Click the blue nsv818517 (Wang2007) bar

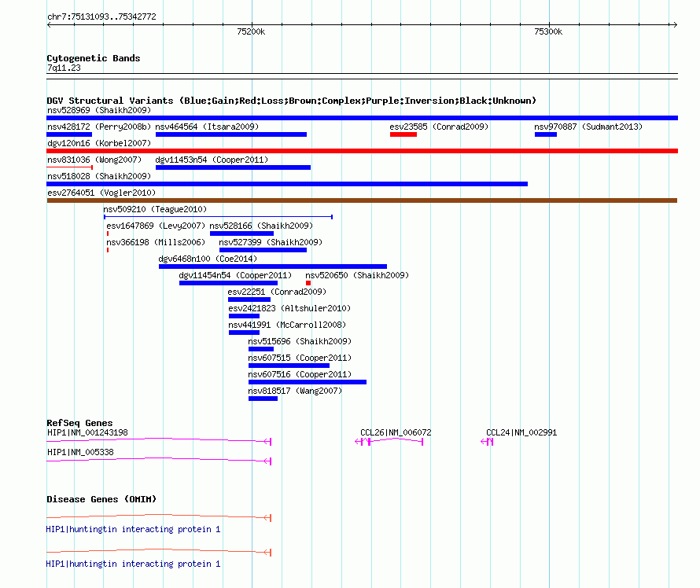(263, 399)
